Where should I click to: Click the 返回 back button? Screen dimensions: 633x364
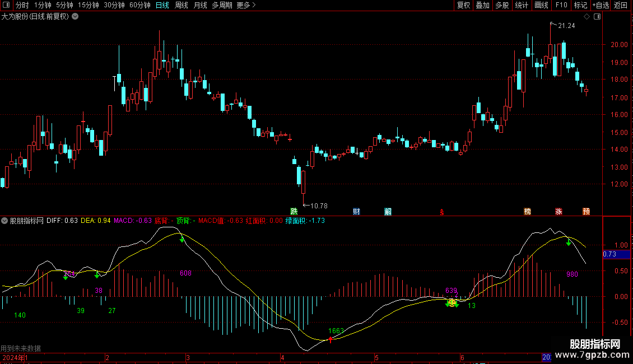[x=621, y=5]
